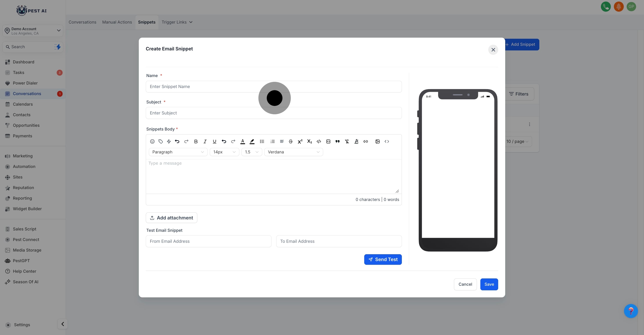Click the lightning bolt icon in toolbar
The height and width of the screenshot is (335, 644).
point(169,141)
